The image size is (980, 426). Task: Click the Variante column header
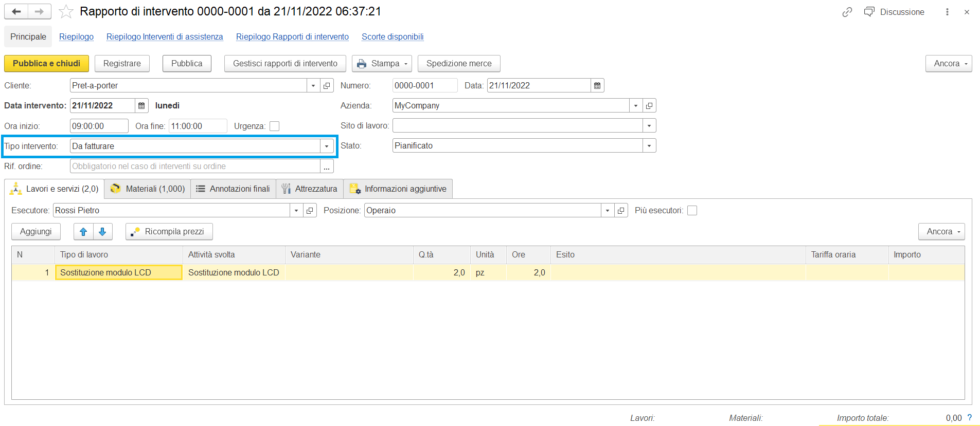(x=349, y=254)
